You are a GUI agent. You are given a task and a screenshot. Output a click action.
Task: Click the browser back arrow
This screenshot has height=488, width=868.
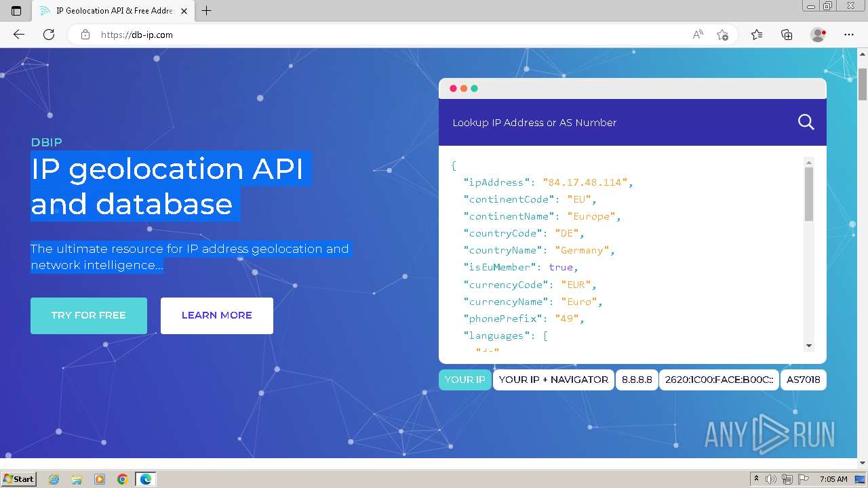coord(19,35)
